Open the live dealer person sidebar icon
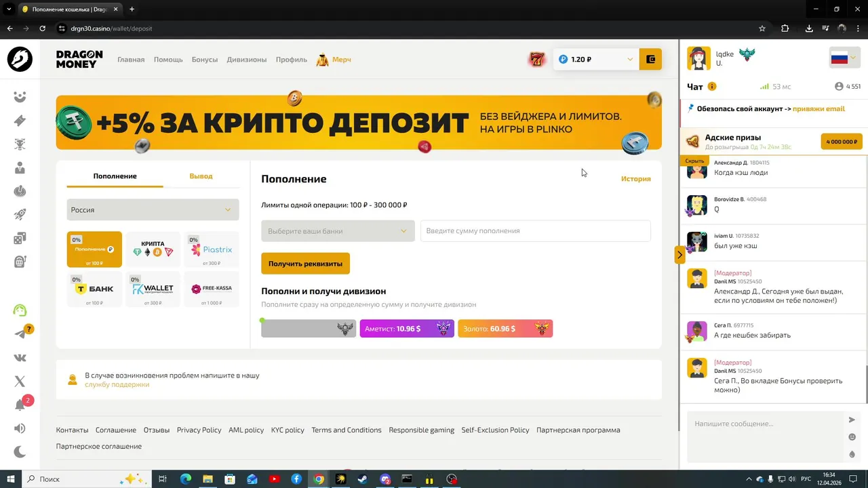 (x=20, y=167)
